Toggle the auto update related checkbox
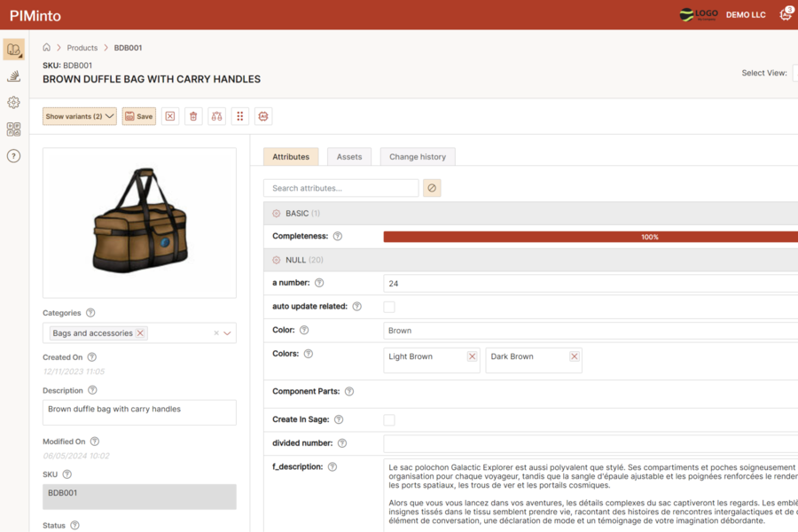The height and width of the screenshot is (532, 798). [x=388, y=307]
